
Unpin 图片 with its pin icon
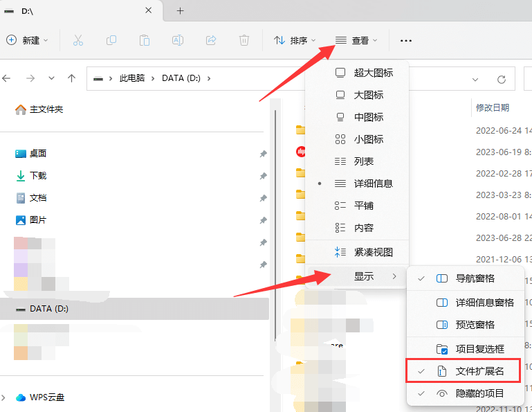pos(264,220)
